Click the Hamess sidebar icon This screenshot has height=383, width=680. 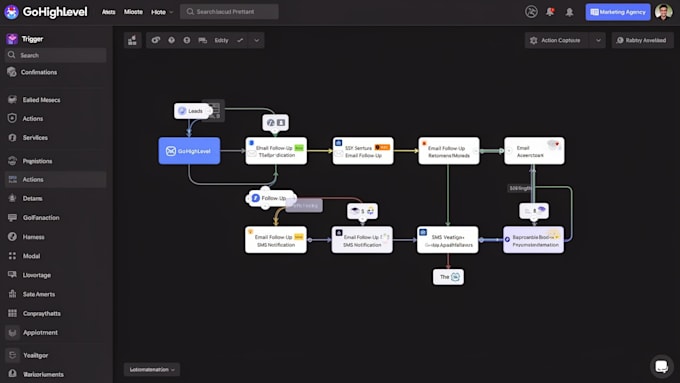click(x=12, y=237)
